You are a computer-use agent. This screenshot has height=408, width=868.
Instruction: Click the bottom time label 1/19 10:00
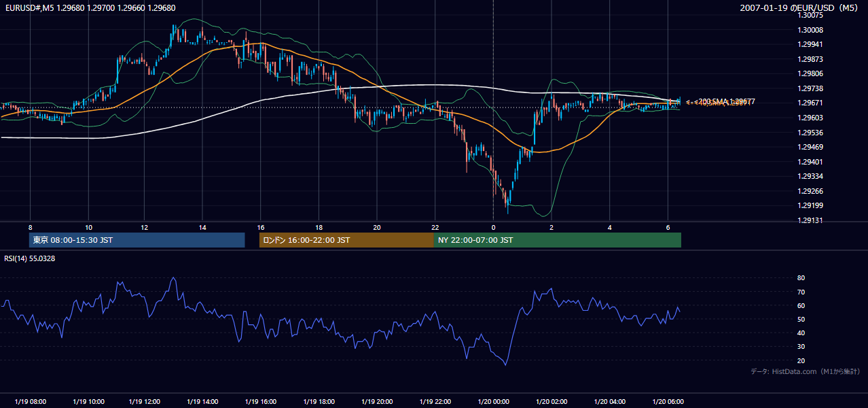[88, 402]
